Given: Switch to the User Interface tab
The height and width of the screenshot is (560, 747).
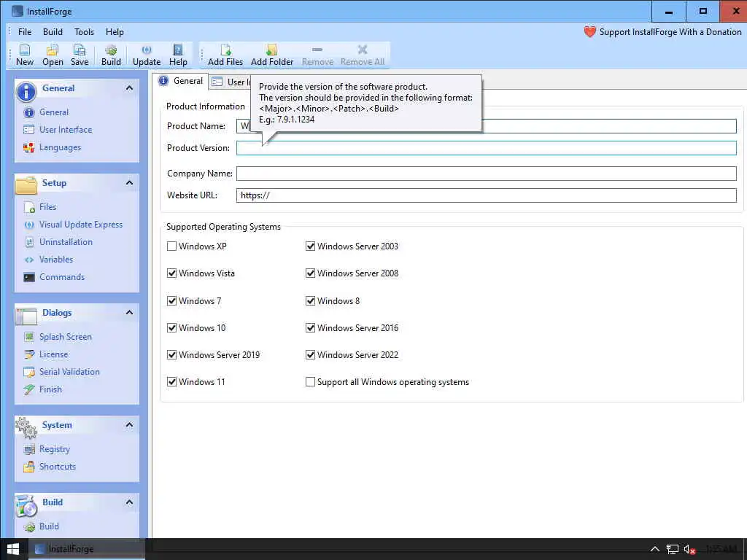Looking at the screenshot, I should (231, 82).
